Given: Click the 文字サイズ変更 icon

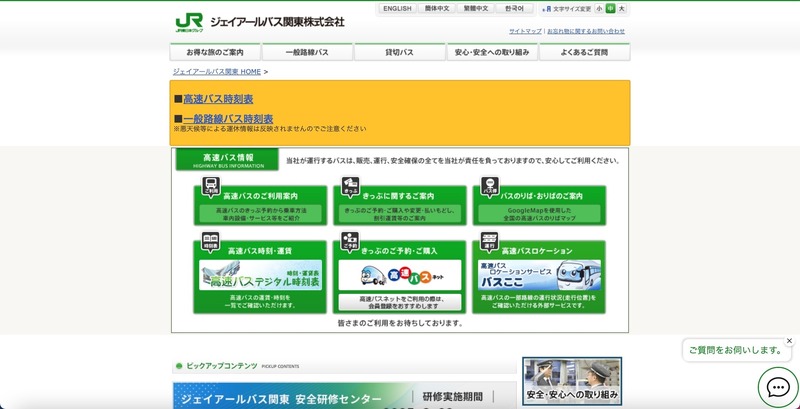Looking at the screenshot, I should [x=547, y=9].
